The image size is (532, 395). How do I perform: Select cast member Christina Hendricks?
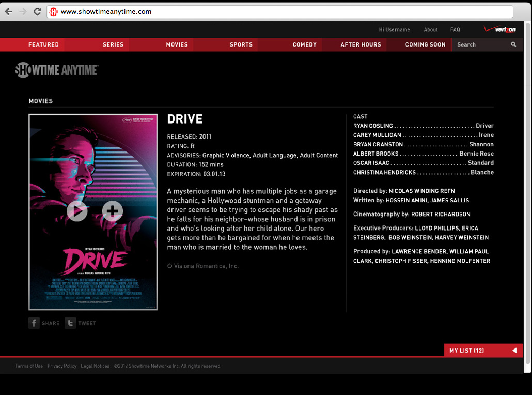click(384, 172)
